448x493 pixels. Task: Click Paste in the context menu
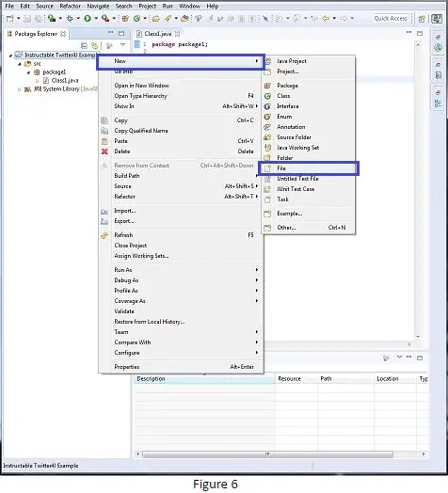tap(181, 141)
